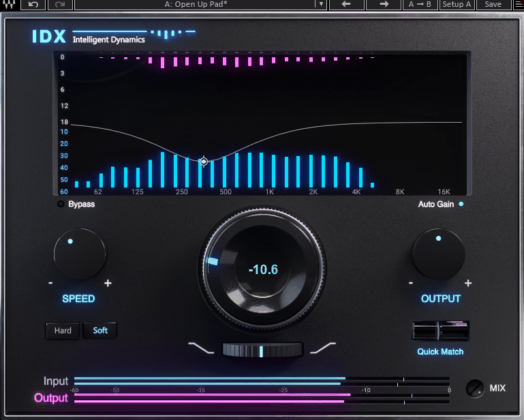Click the high-shelf tilt icon
This screenshot has width=524, height=420.
coord(323,348)
